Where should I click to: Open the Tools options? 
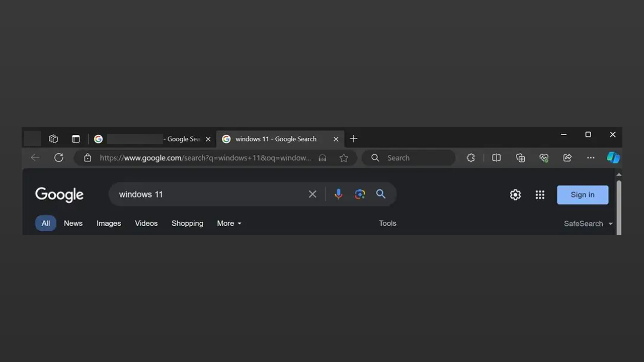coord(387,223)
